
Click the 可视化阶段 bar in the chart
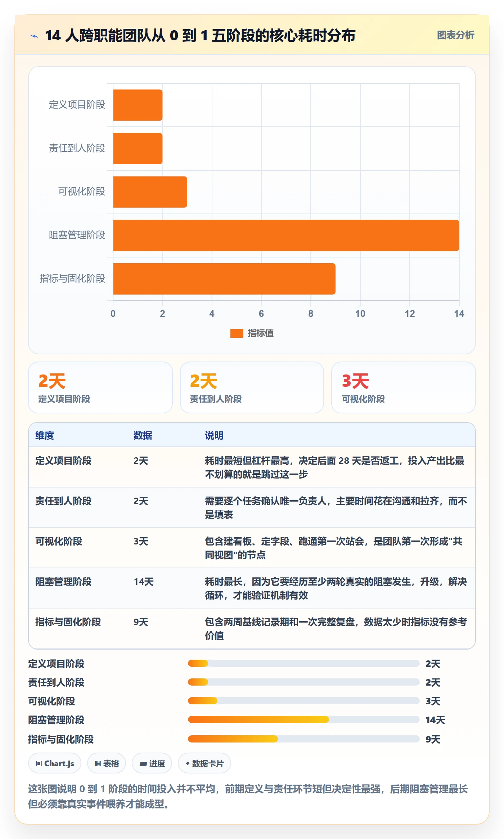click(150, 192)
